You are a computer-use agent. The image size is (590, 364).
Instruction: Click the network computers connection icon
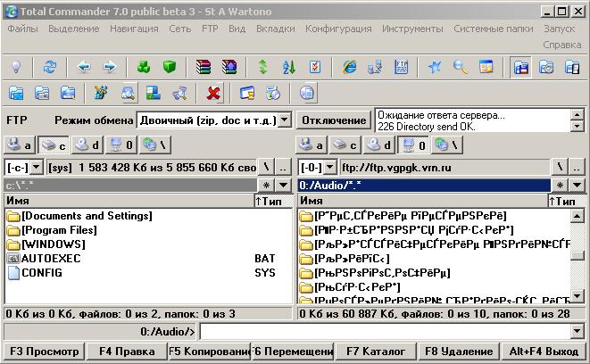375,67
